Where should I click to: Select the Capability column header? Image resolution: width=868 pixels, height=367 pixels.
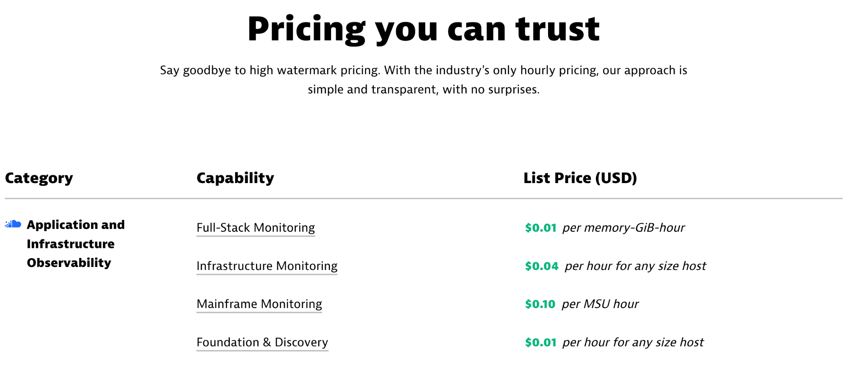(235, 178)
